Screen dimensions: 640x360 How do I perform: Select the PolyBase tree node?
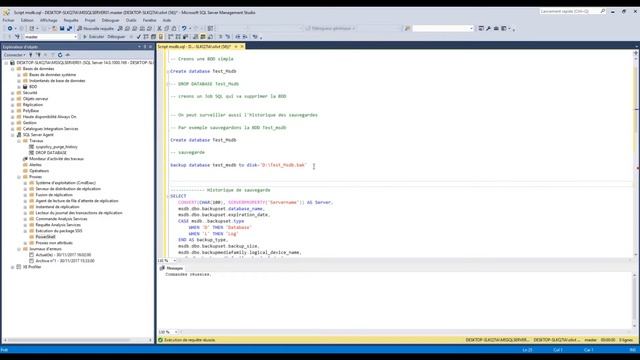tap(31, 111)
